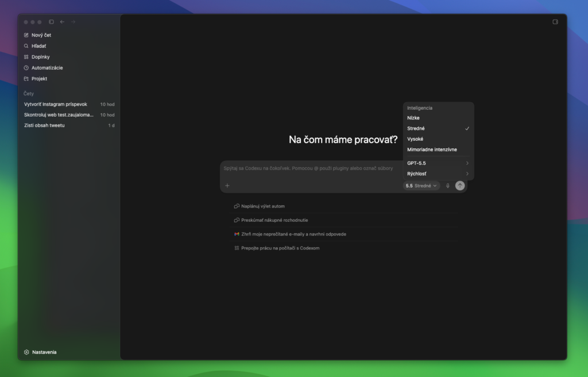This screenshot has height=377, width=588.
Task: Click the Projekt folder icon
Action: click(26, 79)
